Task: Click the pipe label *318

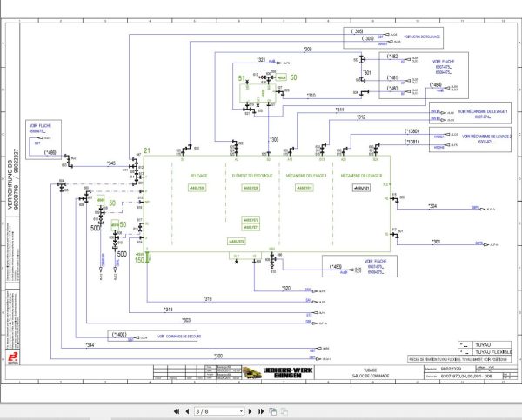Action: 169,310
